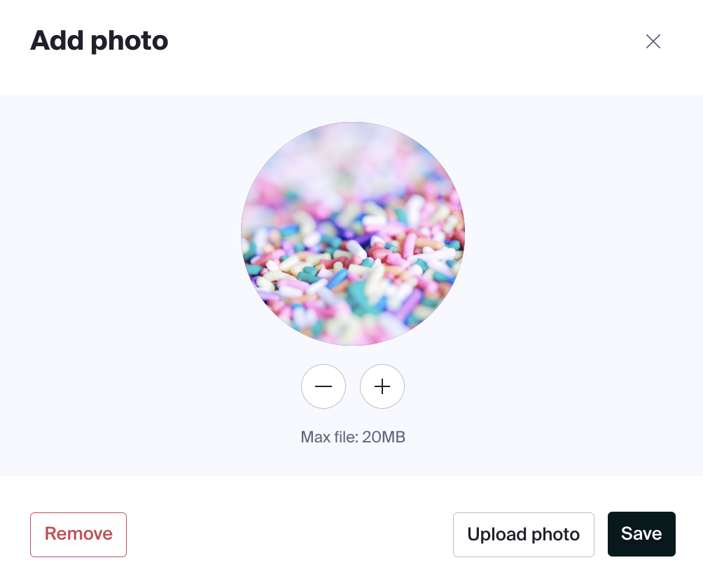Use the plus control to increase zoom level
The height and width of the screenshot is (588, 703).
click(x=382, y=386)
